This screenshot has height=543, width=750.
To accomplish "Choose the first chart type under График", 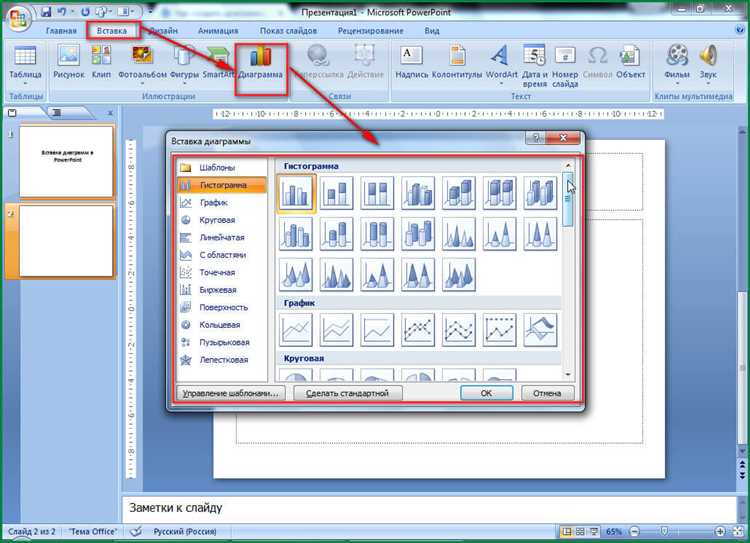I will (296, 330).
